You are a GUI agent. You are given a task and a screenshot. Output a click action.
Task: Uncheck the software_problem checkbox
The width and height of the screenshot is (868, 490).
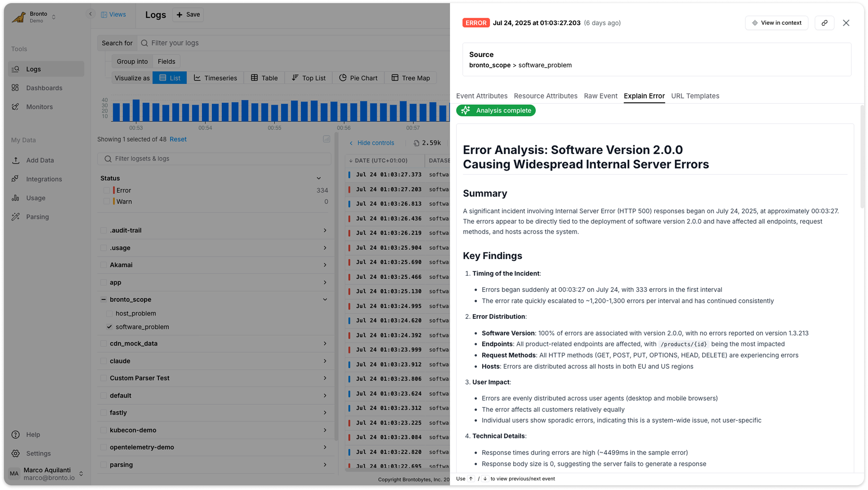pos(109,327)
